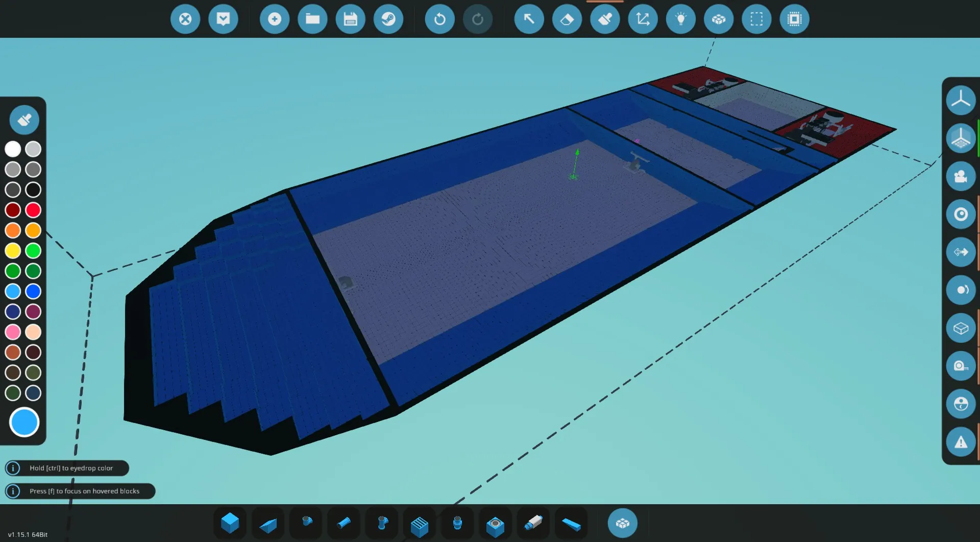Open the component inventory from the bottom bar
This screenshot has height=542, width=980.
coord(622,523)
